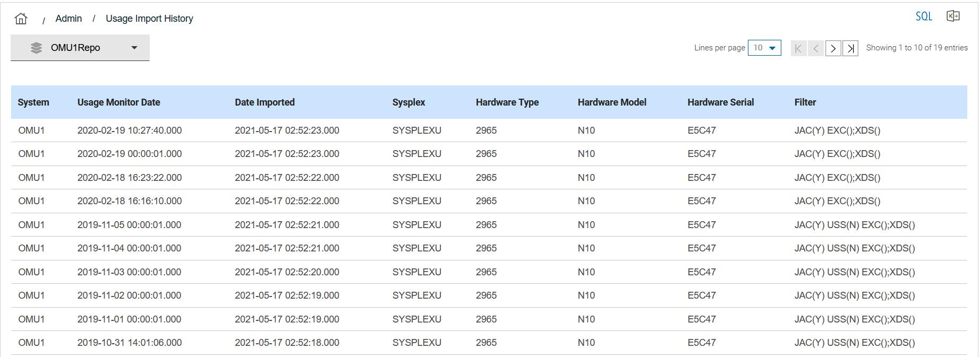
Task: Click the Filter column header
Action: click(805, 102)
